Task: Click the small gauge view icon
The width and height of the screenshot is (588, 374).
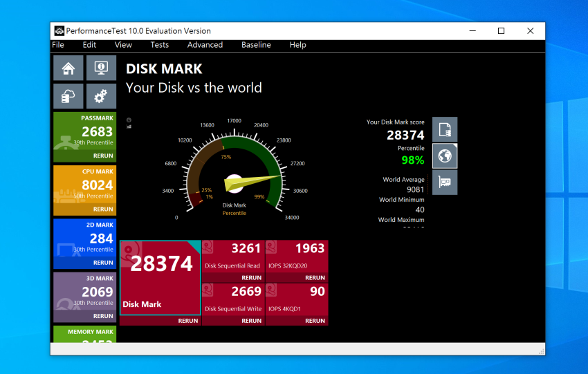Action: [129, 120]
